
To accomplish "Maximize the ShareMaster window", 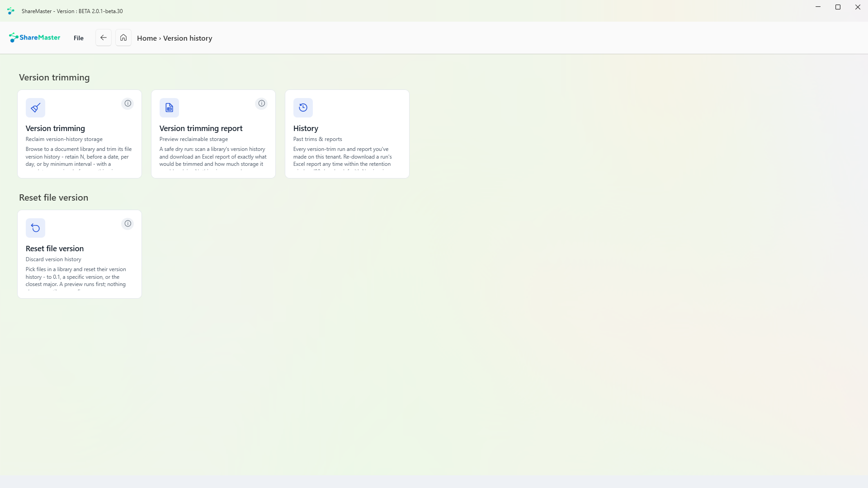I will tap(838, 7).
